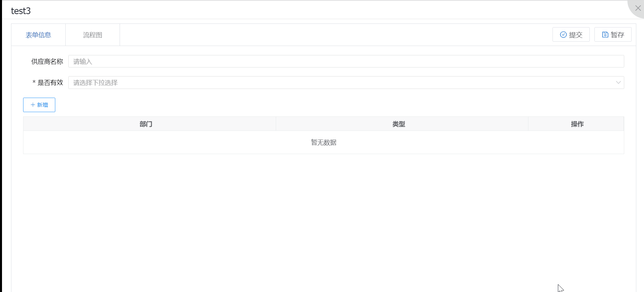644x292 pixels.
Task: Click the save disk icon in 暂存
Action: point(605,35)
